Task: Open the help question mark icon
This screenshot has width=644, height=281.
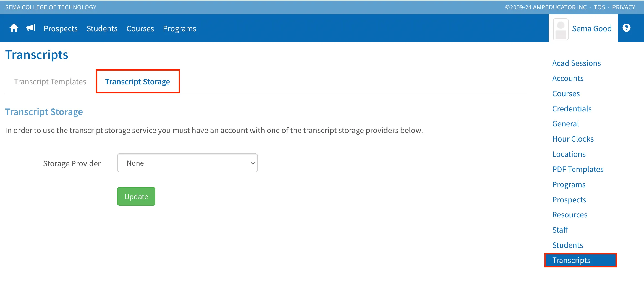Action: (626, 28)
